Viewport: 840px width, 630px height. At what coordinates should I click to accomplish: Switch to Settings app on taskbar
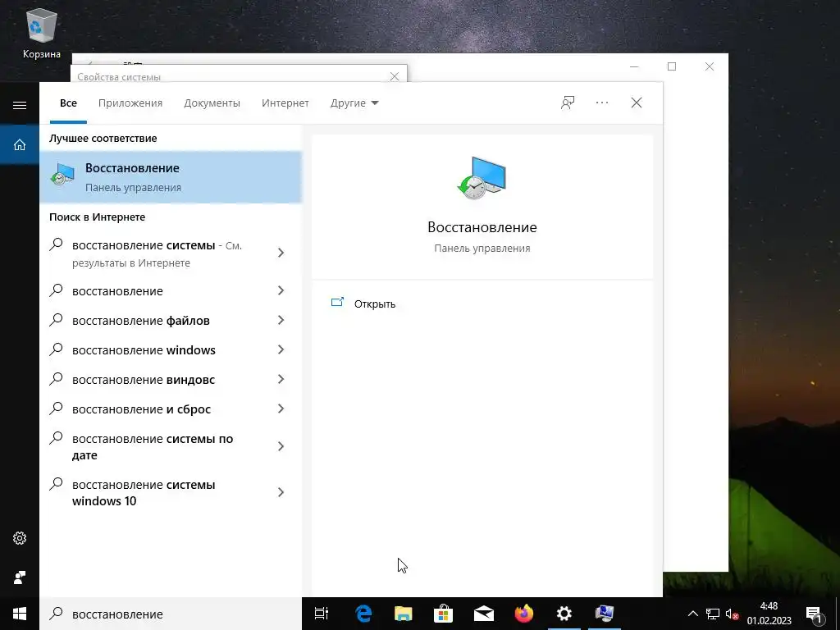click(x=564, y=614)
